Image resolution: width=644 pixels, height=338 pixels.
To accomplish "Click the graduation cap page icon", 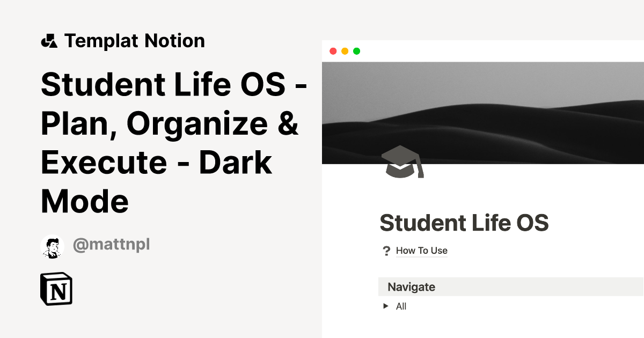I will click(x=400, y=161).
